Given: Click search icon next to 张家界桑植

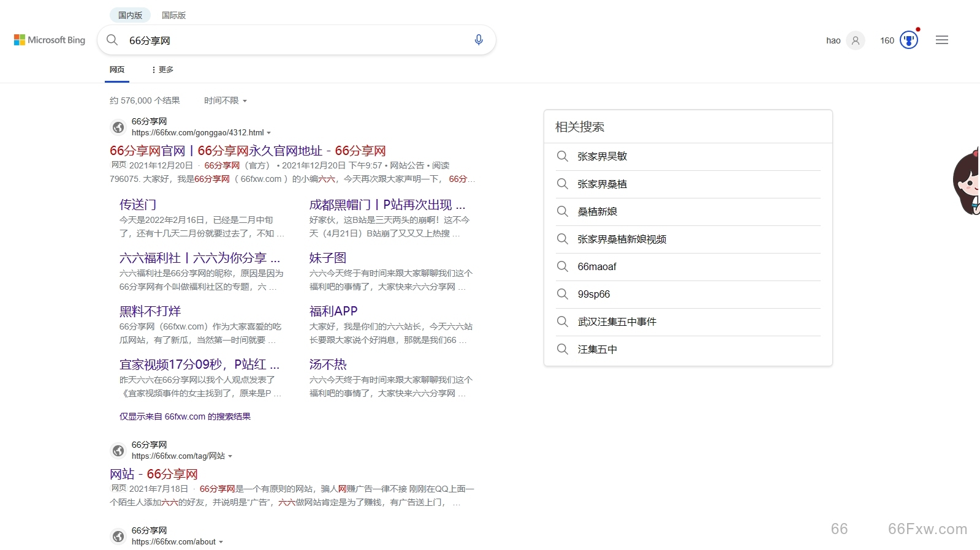Looking at the screenshot, I should pyautogui.click(x=562, y=184).
